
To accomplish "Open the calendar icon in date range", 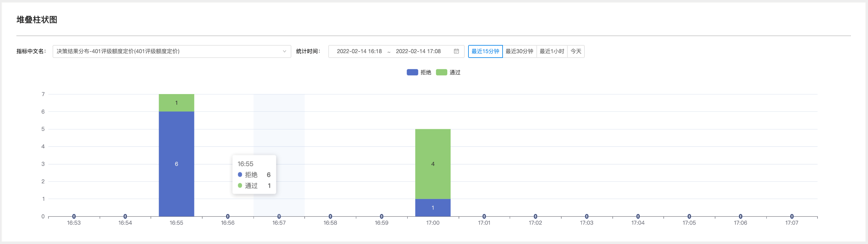I will pos(456,51).
